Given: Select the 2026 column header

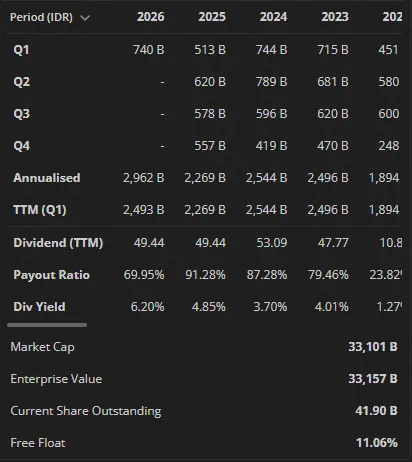Looking at the screenshot, I should (151, 17).
